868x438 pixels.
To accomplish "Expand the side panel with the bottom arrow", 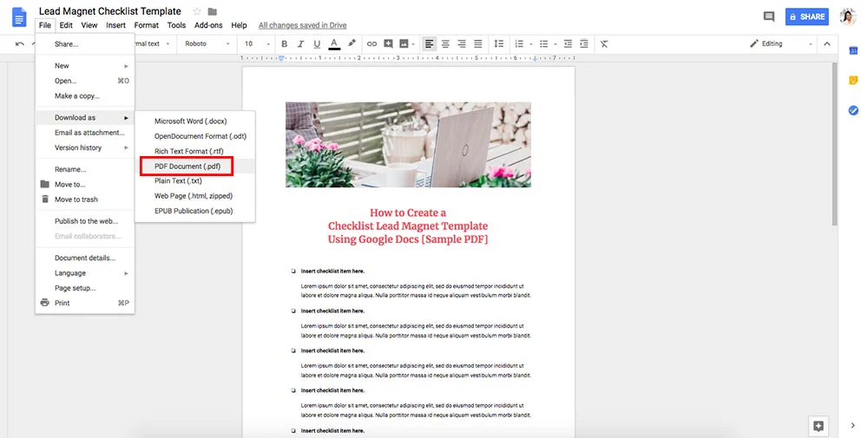I will pyautogui.click(x=852, y=426).
